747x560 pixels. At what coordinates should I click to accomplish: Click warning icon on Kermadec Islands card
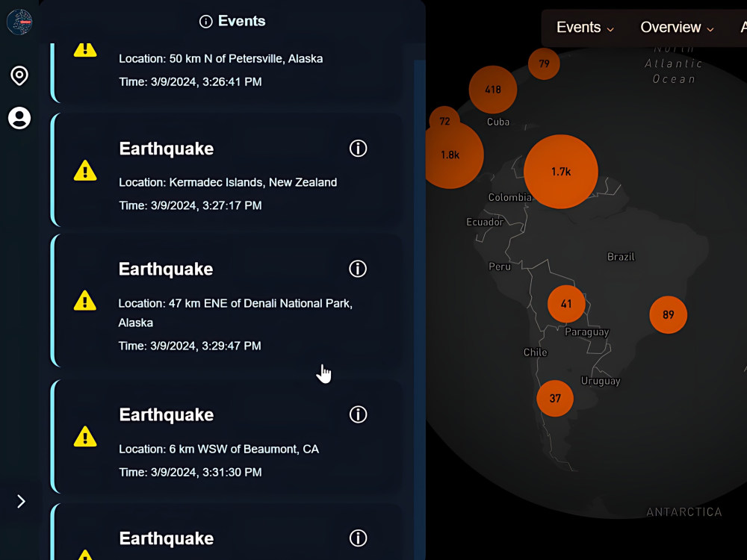click(85, 170)
